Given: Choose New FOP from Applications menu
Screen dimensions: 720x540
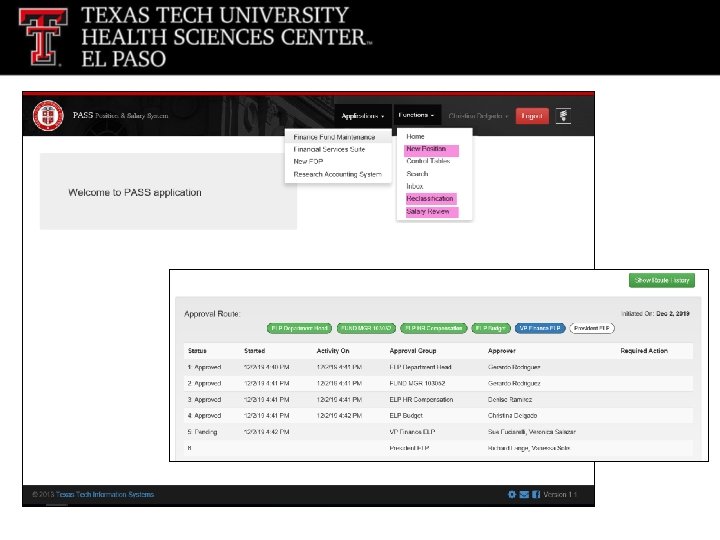Looking at the screenshot, I should pos(308,162).
